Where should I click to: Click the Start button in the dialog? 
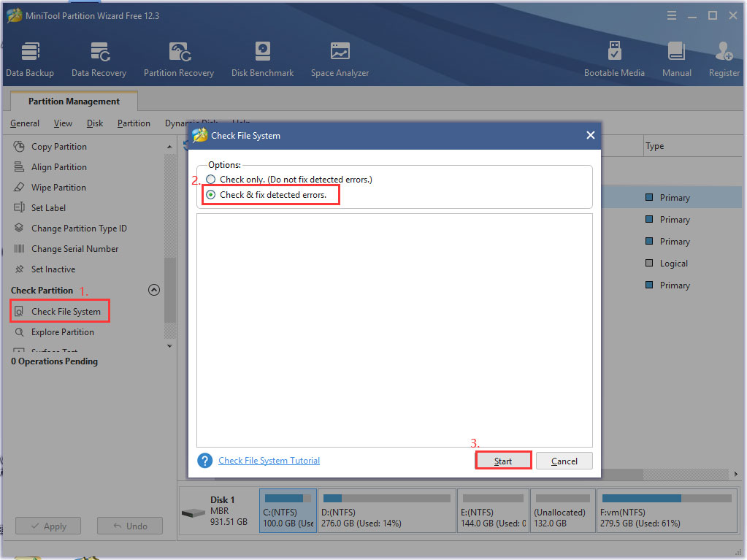[x=503, y=461]
